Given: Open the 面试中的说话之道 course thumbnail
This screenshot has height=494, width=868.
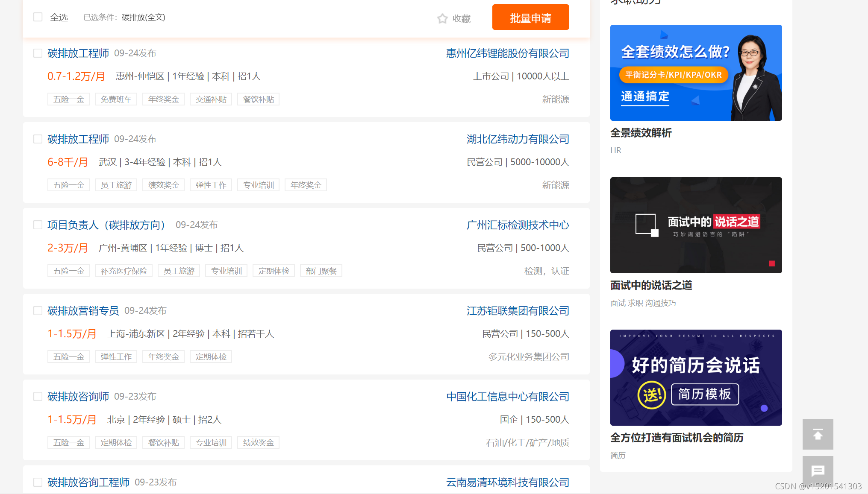Looking at the screenshot, I should [696, 225].
